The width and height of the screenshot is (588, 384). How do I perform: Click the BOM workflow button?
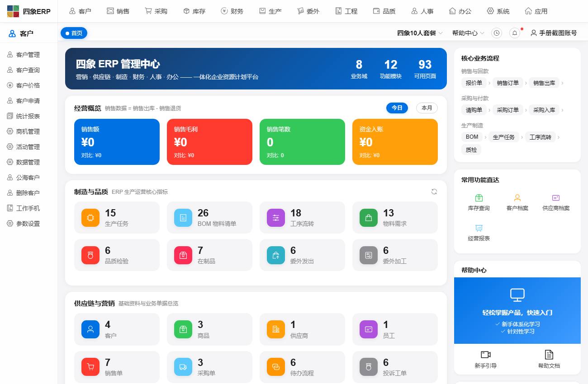[472, 137]
